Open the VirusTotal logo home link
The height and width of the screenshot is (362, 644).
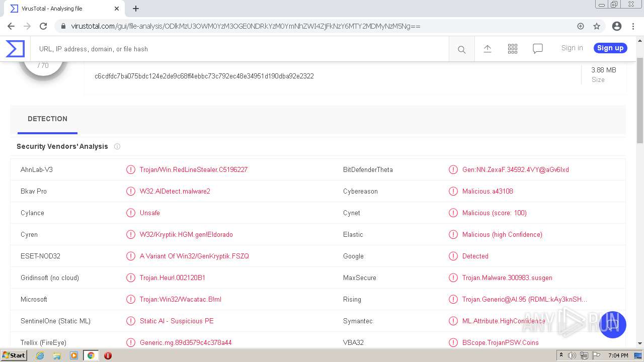coord(15,49)
